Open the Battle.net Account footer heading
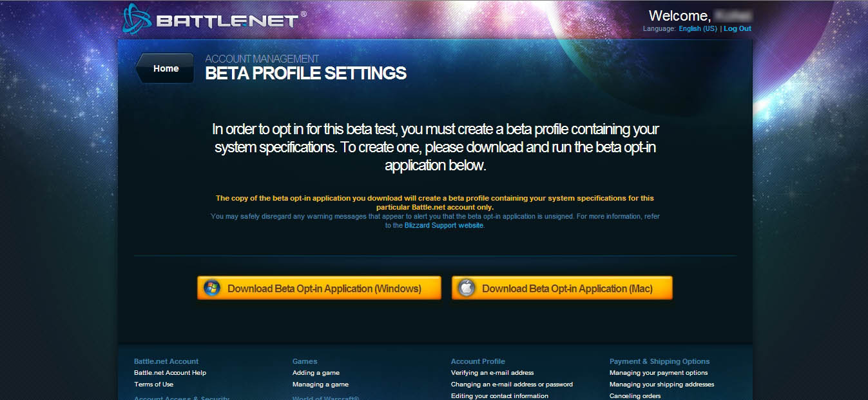The height and width of the screenshot is (400, 868). coord(166,361)
